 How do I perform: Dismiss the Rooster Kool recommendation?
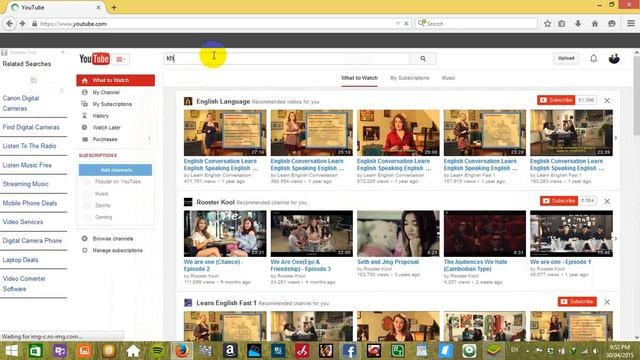click(x=607, y=201)
